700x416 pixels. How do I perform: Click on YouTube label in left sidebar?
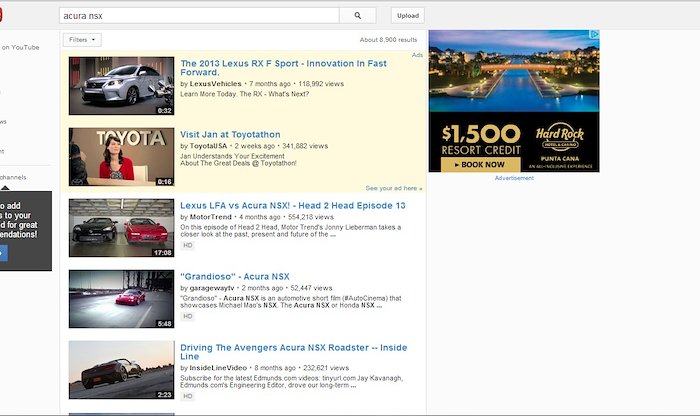click(20, 47)
